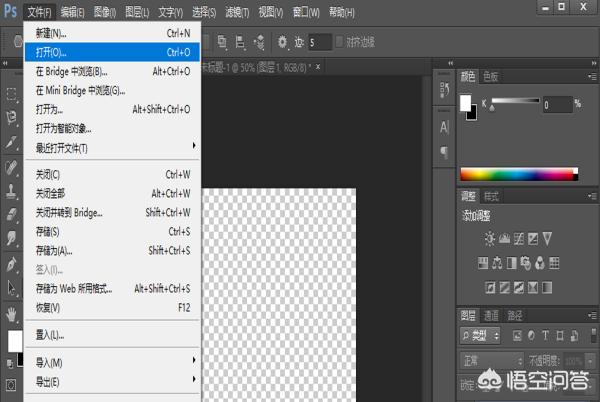Click the K percentage value field
The height and width of the screenshot is (402, 600).
[x=557, y=105]
